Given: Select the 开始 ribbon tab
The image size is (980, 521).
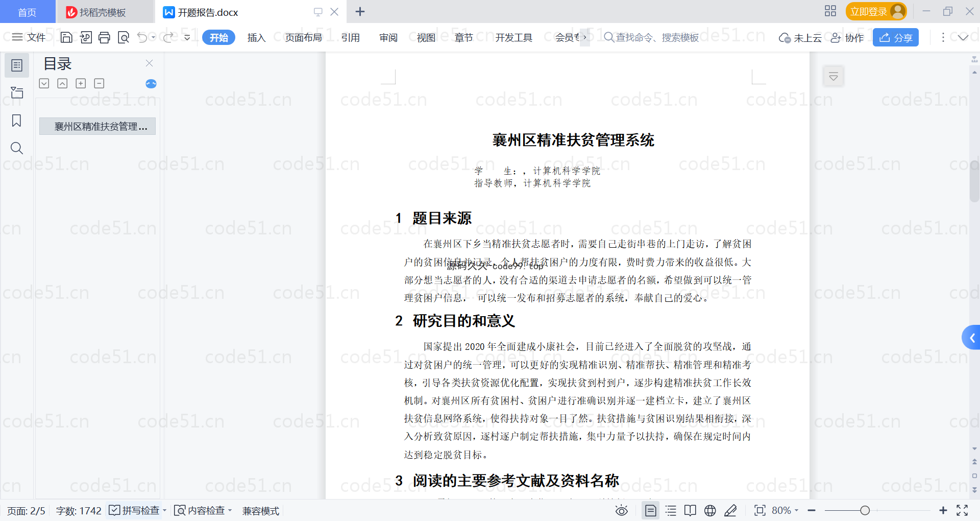Looking at the screenshot, I should tap(218, 37).
